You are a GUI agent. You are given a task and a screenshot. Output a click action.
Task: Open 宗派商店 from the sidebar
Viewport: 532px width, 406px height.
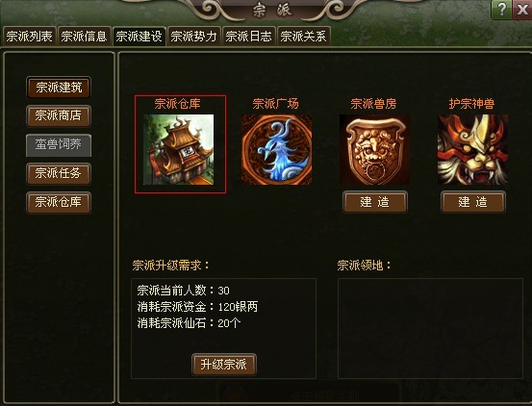[59, 116]
